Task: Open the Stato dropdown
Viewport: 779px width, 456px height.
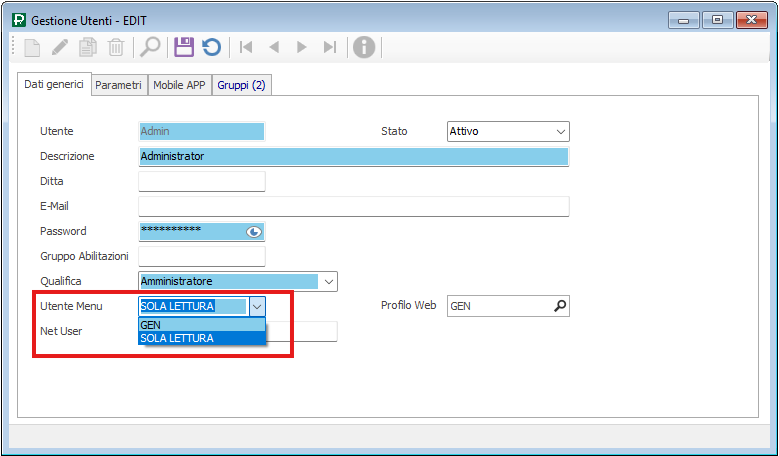Action: [559, 131]
